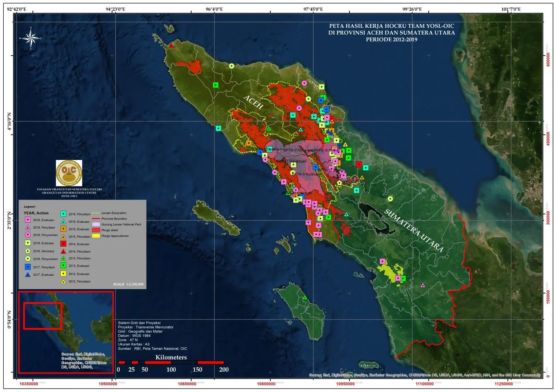Click the compass rose north arrow
Viewport: 554px width, 392px height.
pos(31,38)
